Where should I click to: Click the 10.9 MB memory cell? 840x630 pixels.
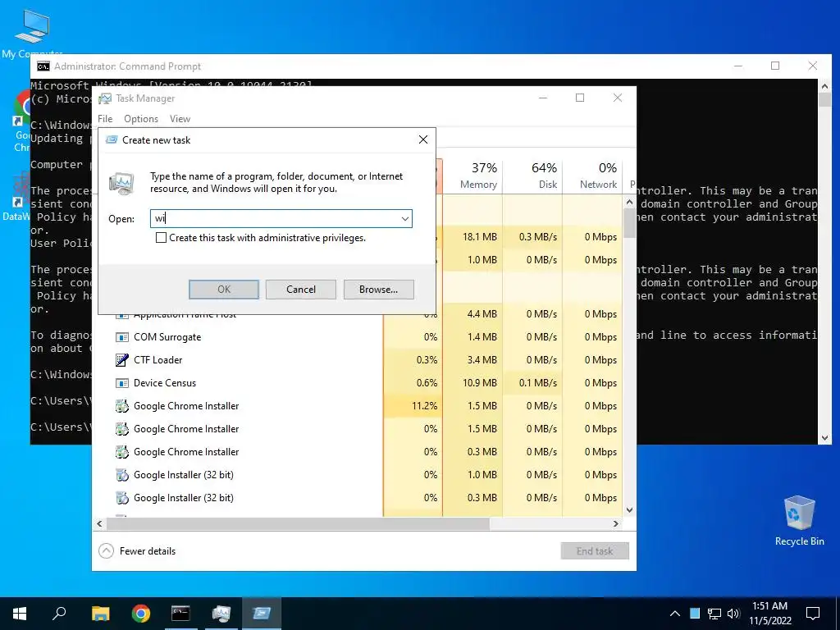479,383
